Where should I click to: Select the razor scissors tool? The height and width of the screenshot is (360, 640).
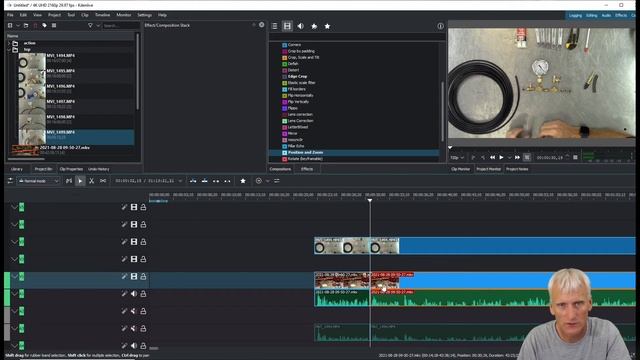[x=91, y=181]
